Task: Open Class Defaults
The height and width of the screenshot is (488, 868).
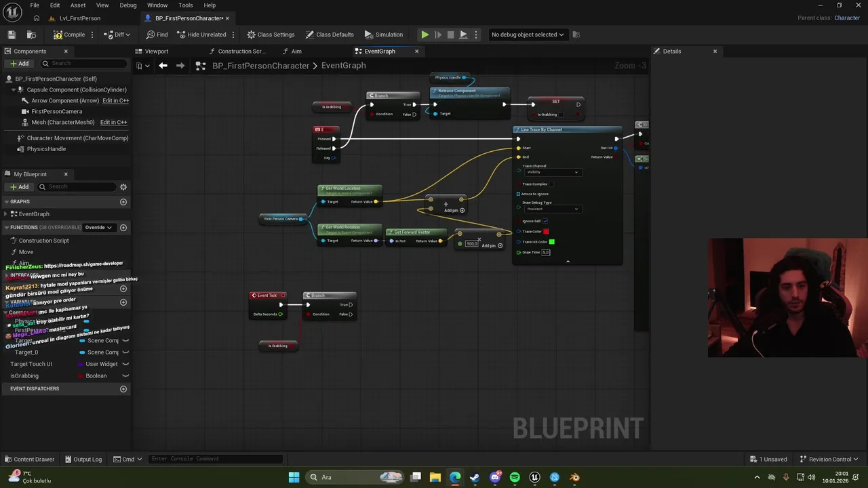Action: [x=330, y=35]
